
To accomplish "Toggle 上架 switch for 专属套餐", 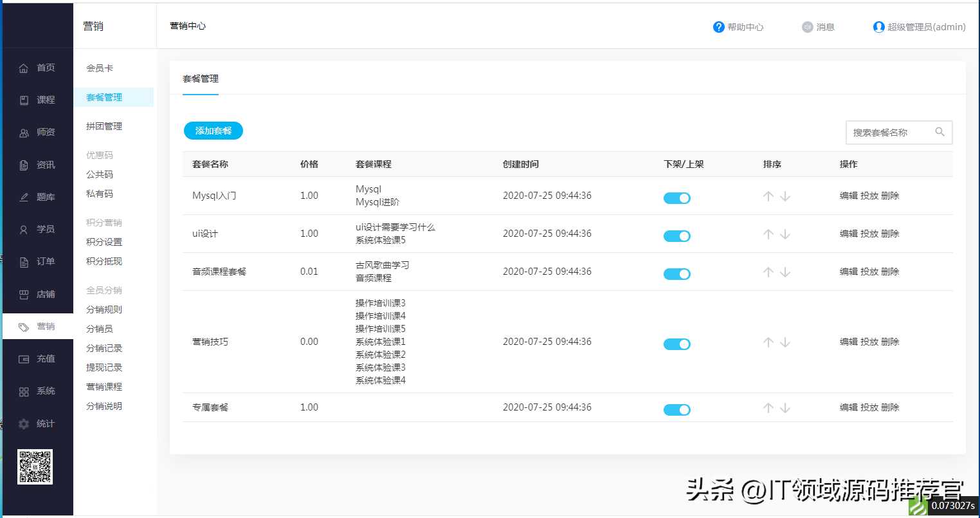I will [677, 410].
